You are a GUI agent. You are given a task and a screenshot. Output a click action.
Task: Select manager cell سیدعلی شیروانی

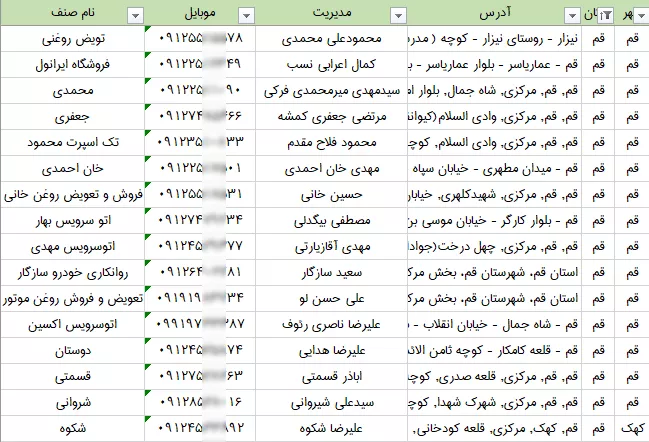331,403
